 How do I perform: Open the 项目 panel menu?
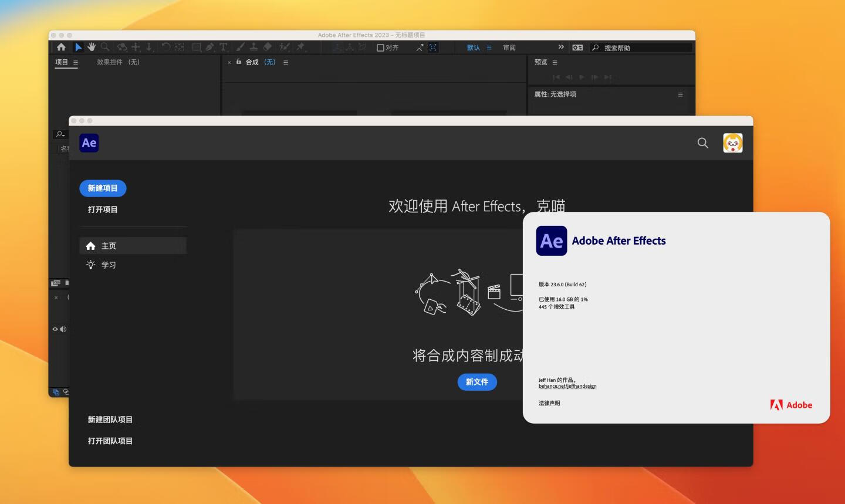[x=76, y=62]
